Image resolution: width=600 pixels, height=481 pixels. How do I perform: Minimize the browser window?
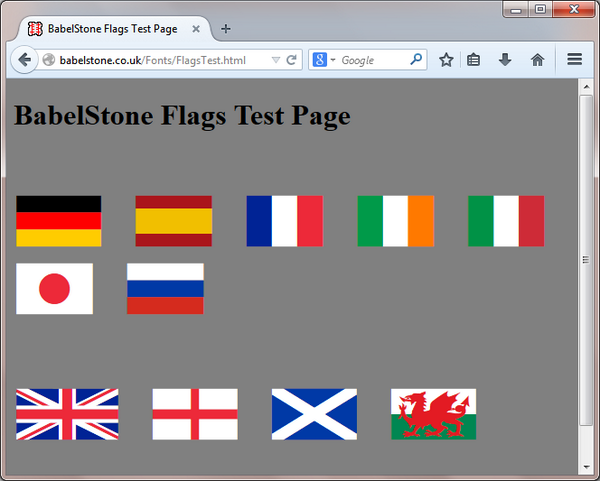pos(516,9)
